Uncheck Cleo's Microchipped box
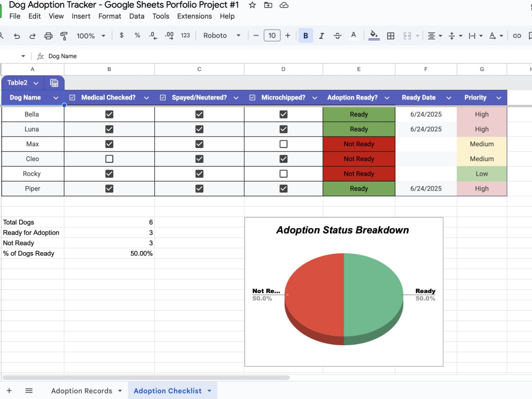The width and height of the screenshot is (532, 399). tap(284, 159)
